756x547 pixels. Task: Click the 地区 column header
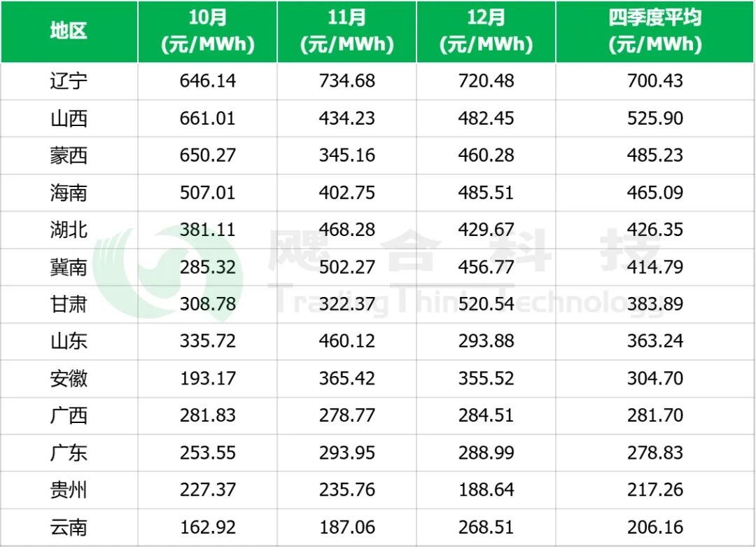(69, 32)
